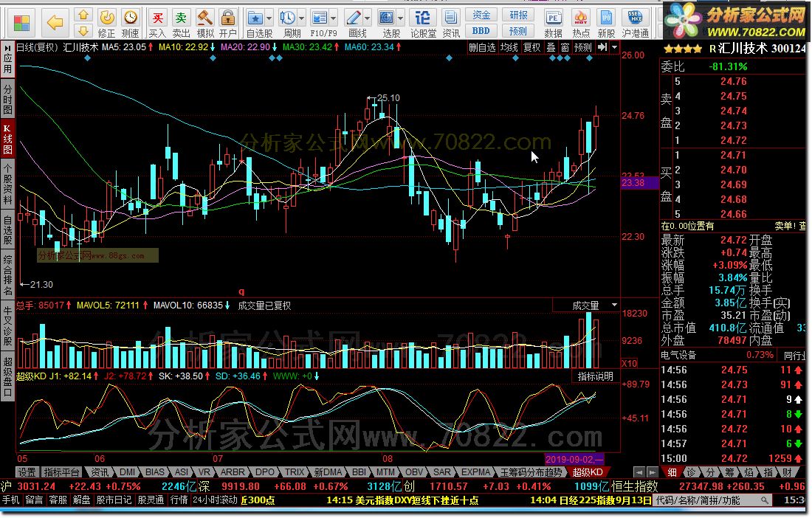Click the 美元指数DXY news headline

tap(402, 500)
